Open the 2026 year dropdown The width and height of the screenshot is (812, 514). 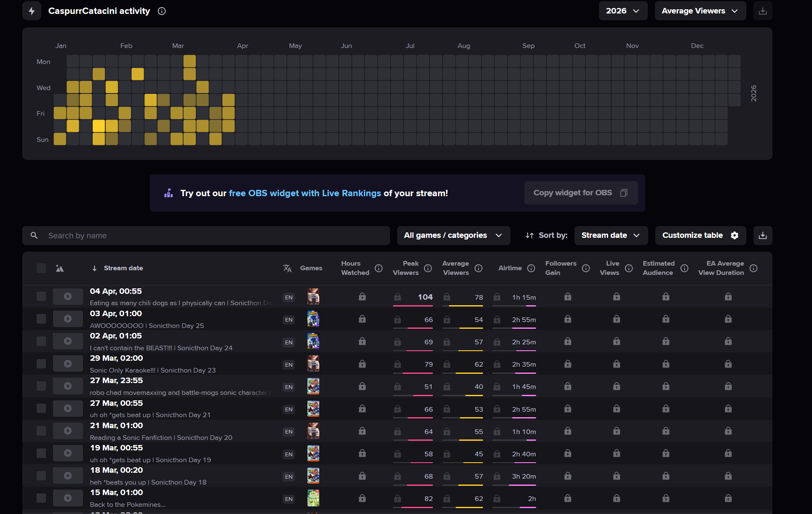point(622,11)
